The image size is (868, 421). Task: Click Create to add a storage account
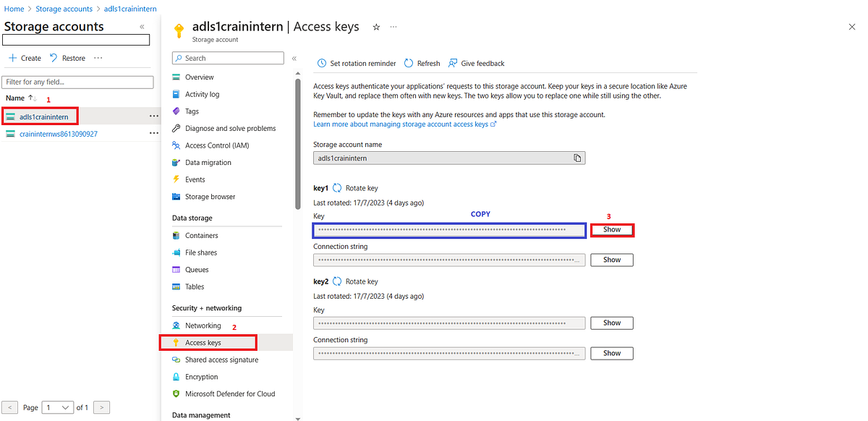(24, 57)
